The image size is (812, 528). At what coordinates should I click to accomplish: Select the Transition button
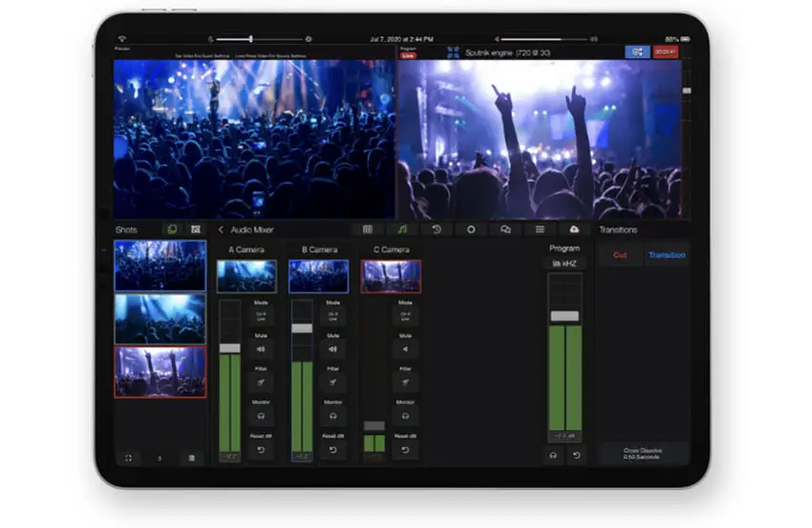(x=667, y=255)
